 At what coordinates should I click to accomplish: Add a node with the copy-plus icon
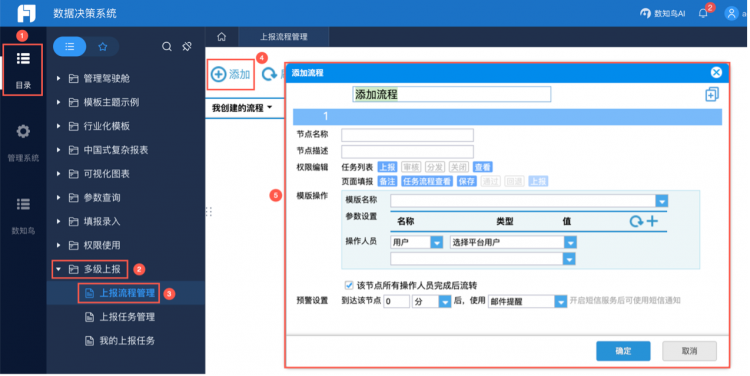712,94
